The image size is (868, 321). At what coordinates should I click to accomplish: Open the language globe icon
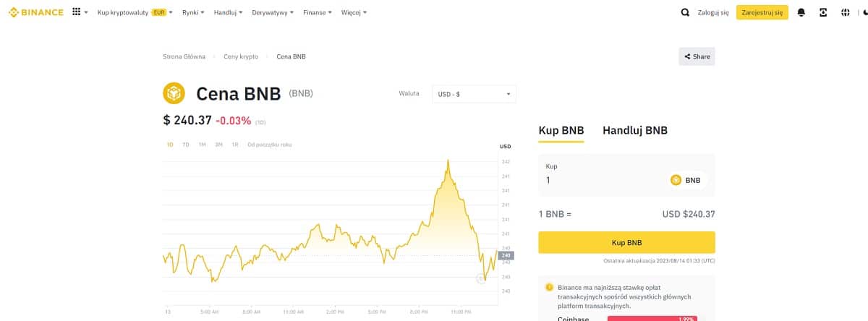pyautogui.click(x=845, y=12)
